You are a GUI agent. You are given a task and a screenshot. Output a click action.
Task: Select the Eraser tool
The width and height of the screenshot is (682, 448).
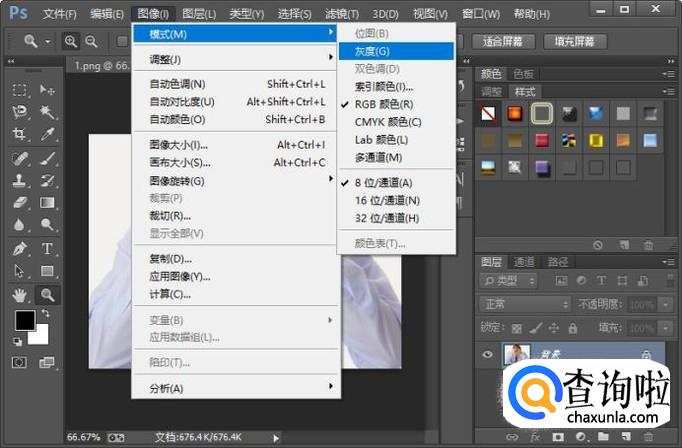pos(19,203)
